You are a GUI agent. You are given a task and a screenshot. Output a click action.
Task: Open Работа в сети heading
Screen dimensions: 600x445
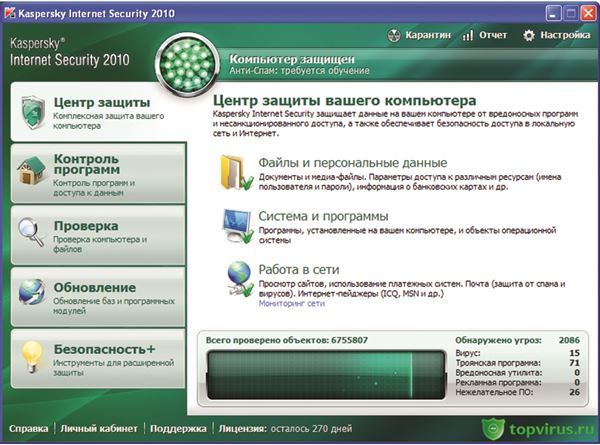click(x=299, y=269)
